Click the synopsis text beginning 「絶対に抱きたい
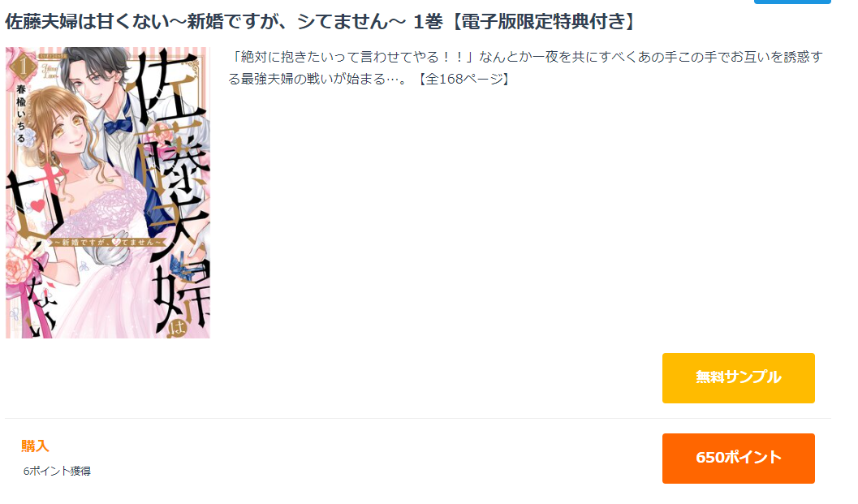This screenshot has height=504, width=858. 526,68
